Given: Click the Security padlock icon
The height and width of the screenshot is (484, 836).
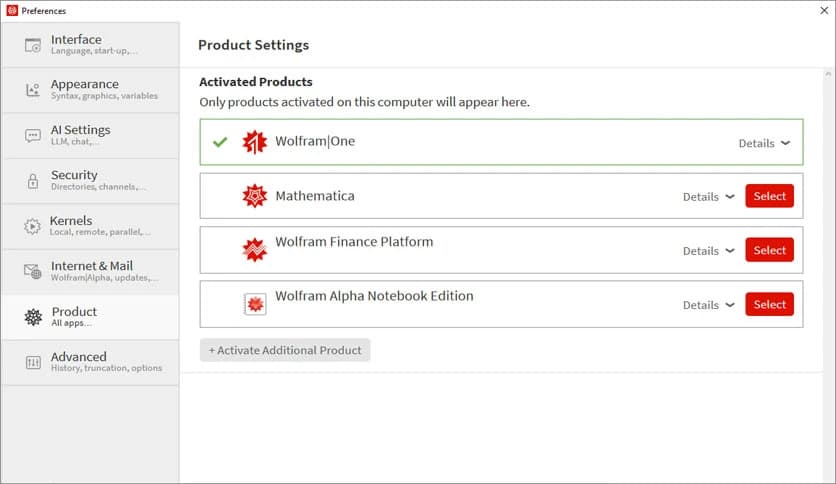Looking at the screenshot, I should (x=33, y=180).
